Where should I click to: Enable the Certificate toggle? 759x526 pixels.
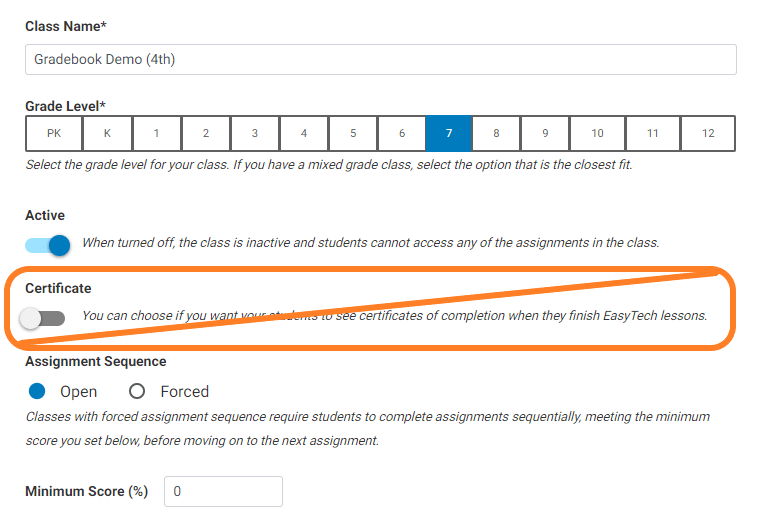[44, 318]
